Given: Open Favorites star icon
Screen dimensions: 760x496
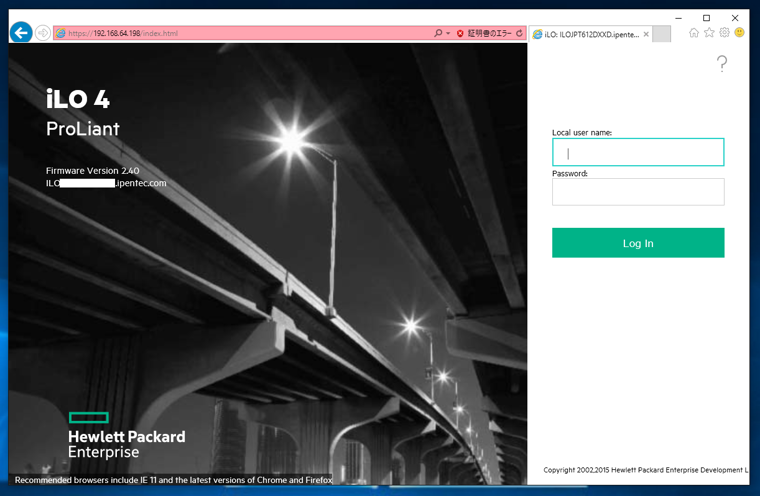Looking at the screenshot, I should [709, 32].
